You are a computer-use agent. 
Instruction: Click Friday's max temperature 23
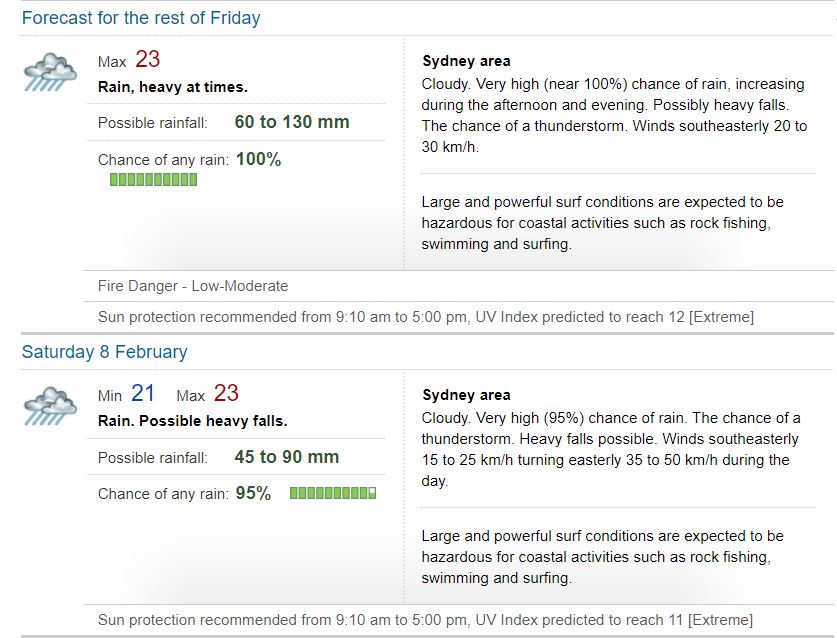point(147,59)
